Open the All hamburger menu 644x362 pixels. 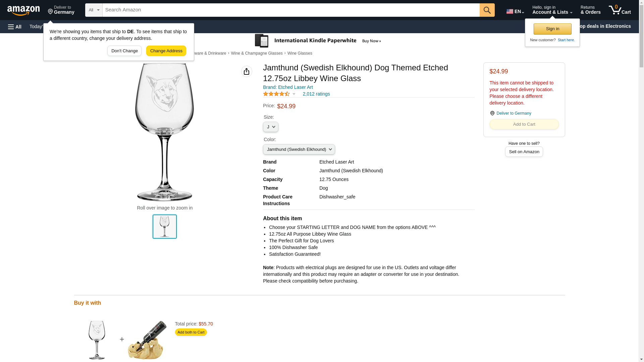pyautogui.click(x=15, y=26)
